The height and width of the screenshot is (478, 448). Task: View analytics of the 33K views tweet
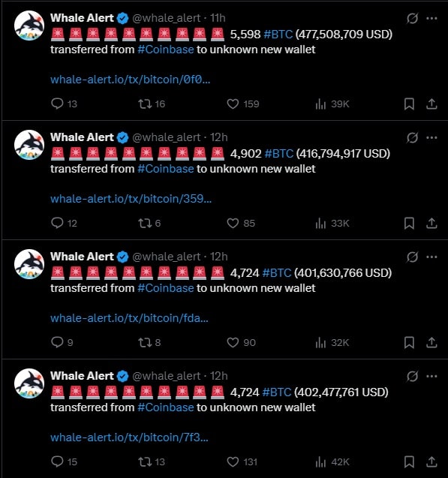(x=320, y=223)
